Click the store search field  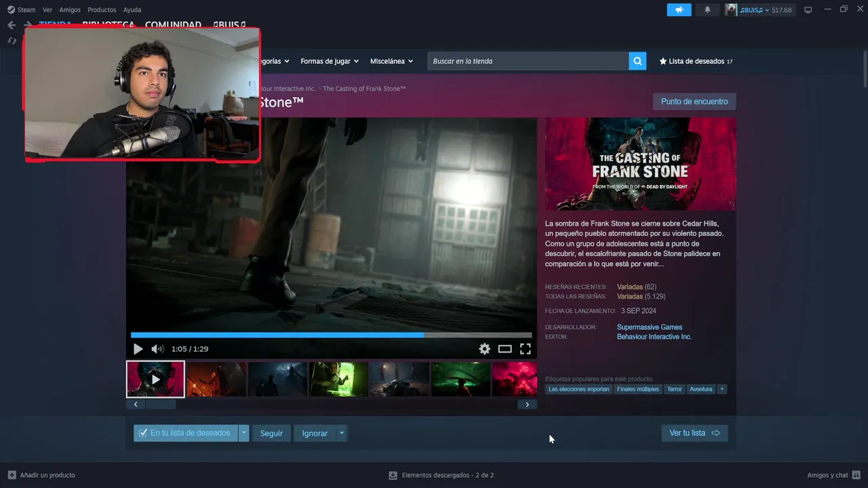pyautogui.click(x=528, y=61)
